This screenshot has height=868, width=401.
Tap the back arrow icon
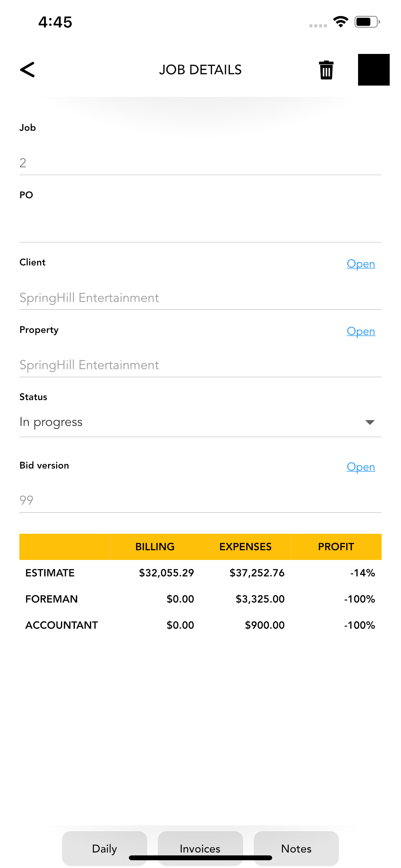click(x=27, y=70)
